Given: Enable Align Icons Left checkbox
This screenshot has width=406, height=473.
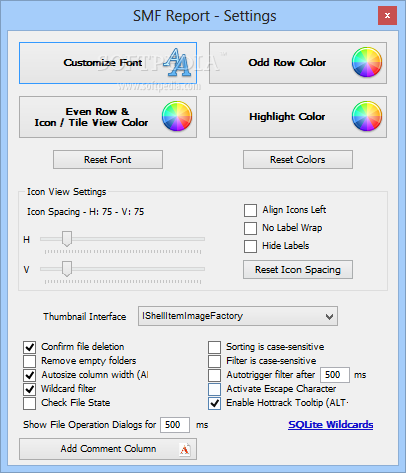Looking at the screenshot, I should click(250, 210).
